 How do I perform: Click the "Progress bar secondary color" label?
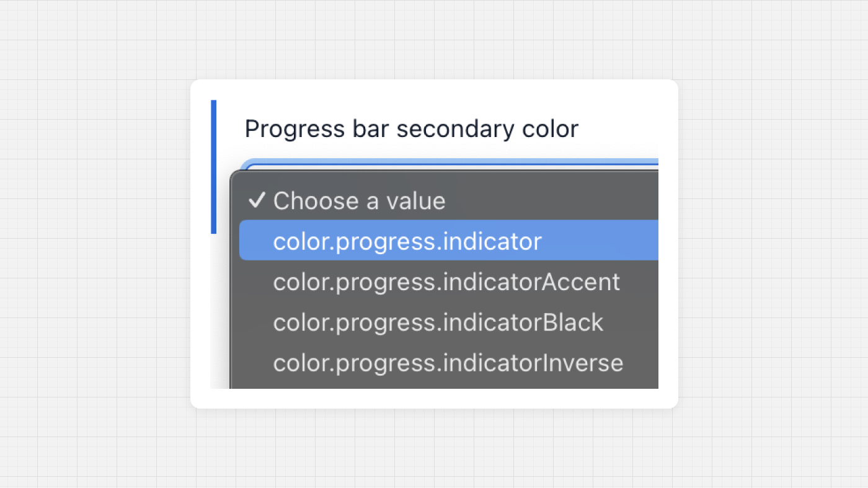point(411,129)
